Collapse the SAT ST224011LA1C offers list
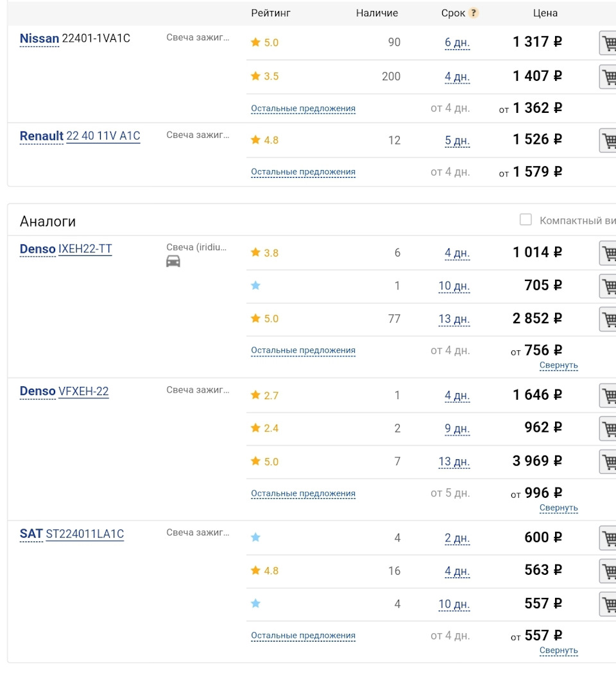This screenshot has width=616, height=689. tap(558, 650)
